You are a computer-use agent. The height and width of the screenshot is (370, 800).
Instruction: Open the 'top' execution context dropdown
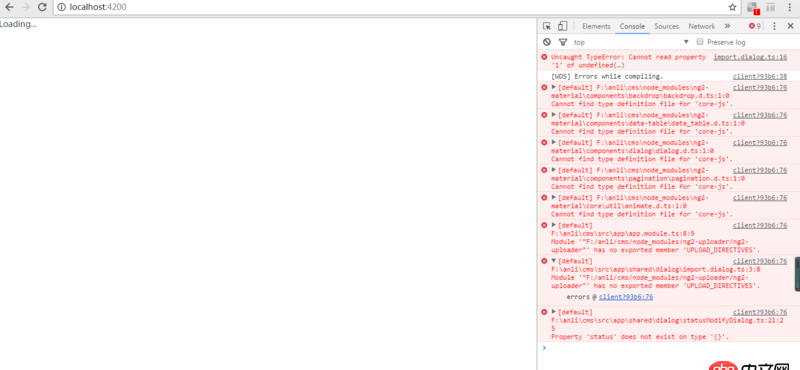(632, 42)
